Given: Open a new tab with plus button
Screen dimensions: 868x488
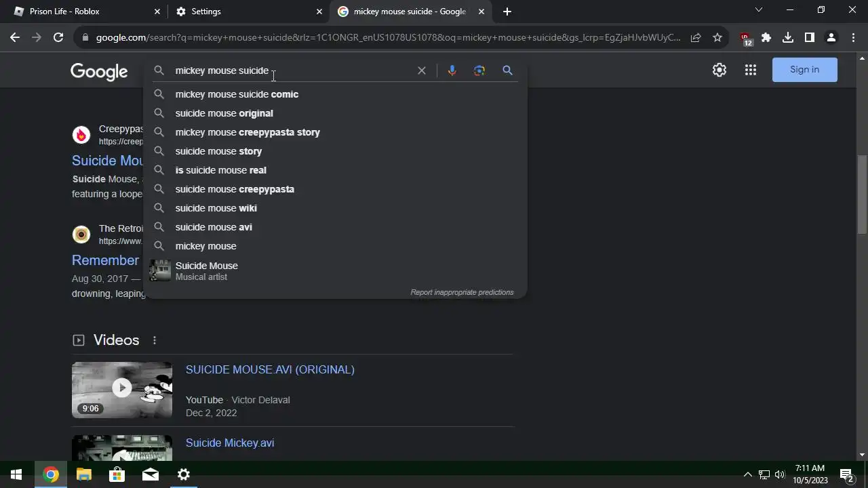Looking at the screenshot, I should coord(507,12).
